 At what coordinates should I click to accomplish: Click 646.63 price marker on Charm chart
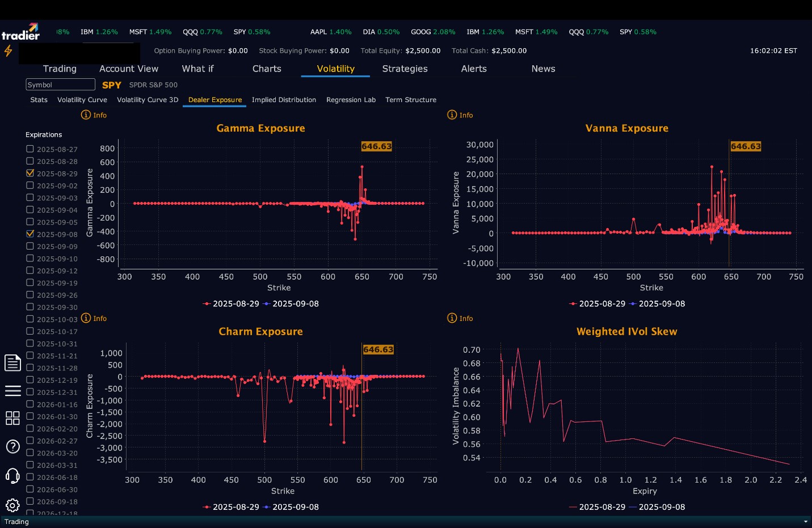[378, 350]
